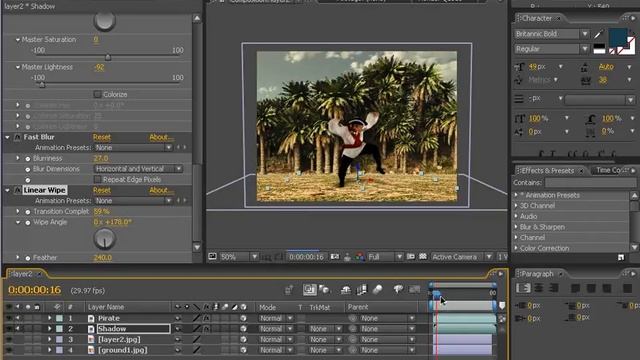Open the Brainstorm tool
The image size is (640, 360).
coord(398,290)
